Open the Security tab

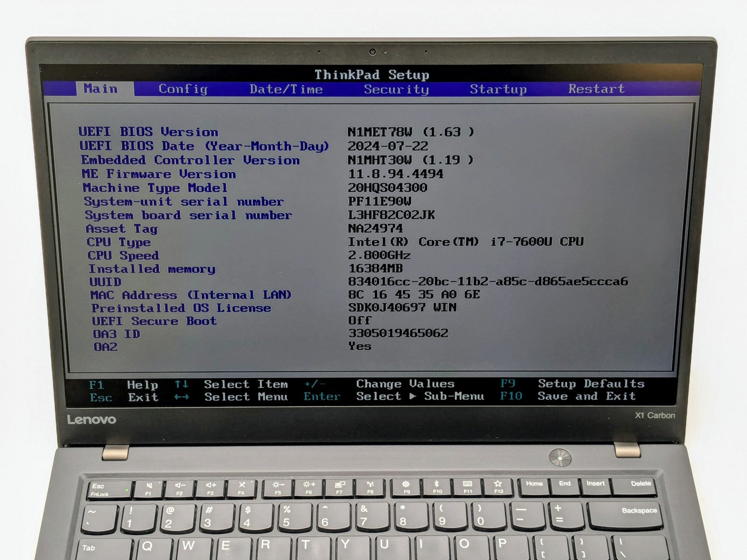[x=396, y=89]
